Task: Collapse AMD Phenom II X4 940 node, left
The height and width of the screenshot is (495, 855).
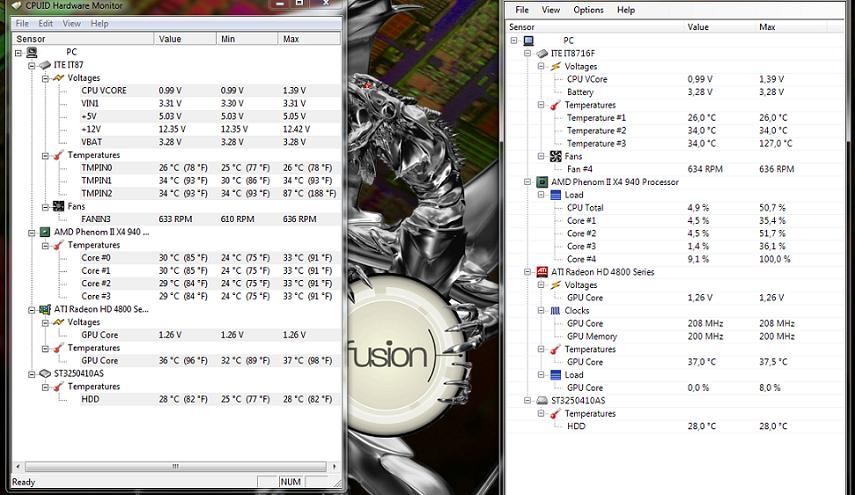Action: pos(32,233)
